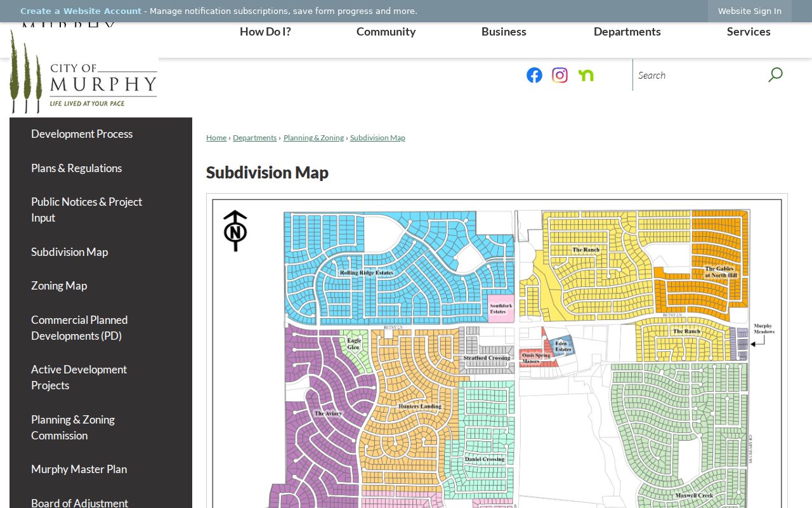The image size is (812, 508).
Task: Open Development Process in sidebar
Action: (101, 134)
